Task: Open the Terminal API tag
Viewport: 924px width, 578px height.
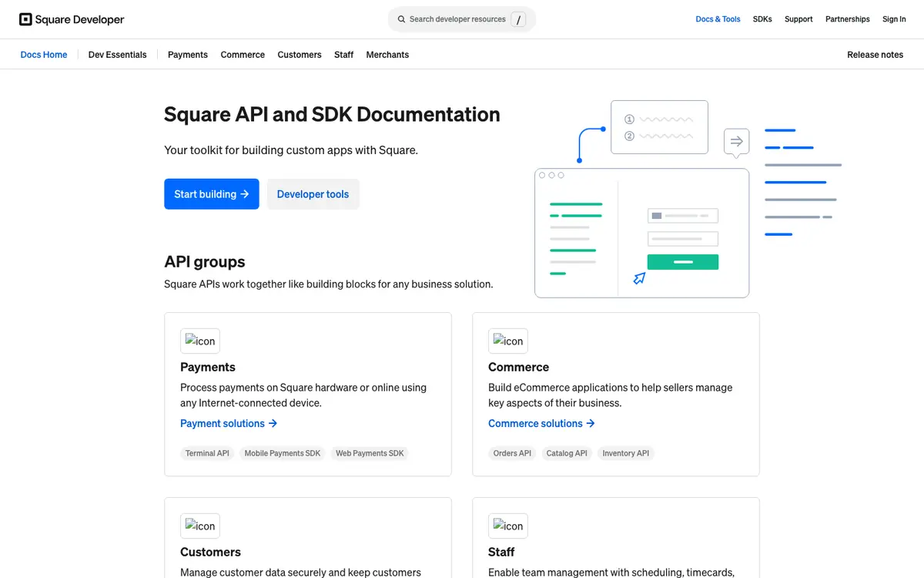Action: pos(207,453)
